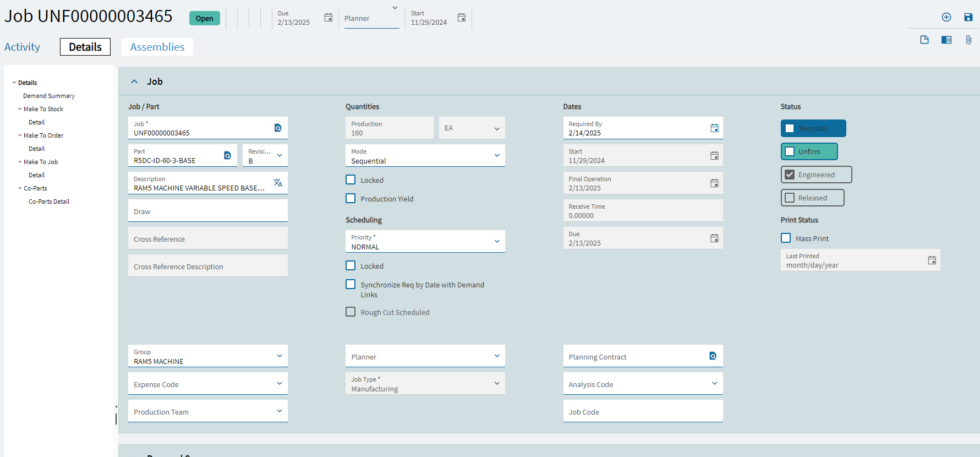980x457 pixels.
Task: Toggle the Template status checkbox
Action: (790, 128)
